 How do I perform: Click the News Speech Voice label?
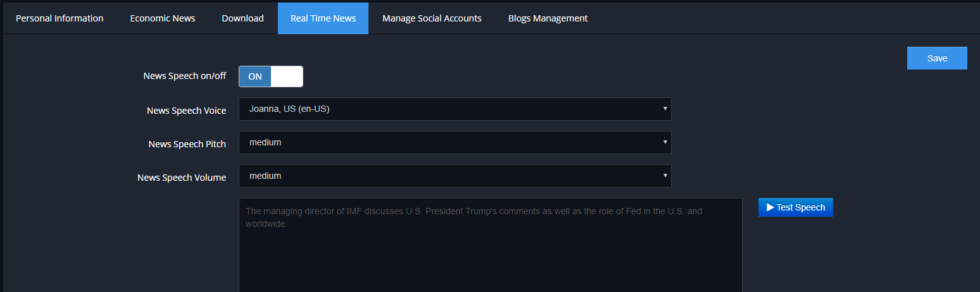(186, 111)
